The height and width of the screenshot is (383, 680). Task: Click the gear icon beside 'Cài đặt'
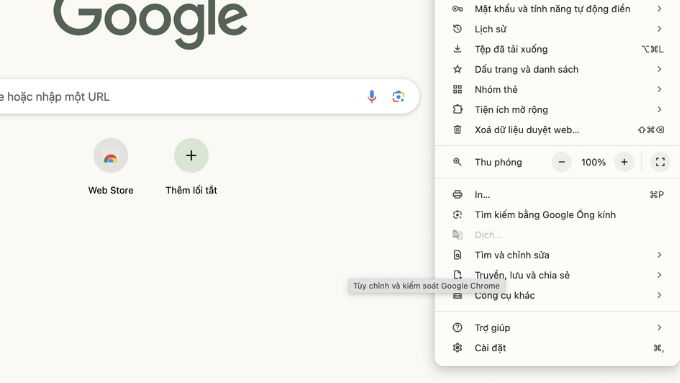tap(457, 348)
